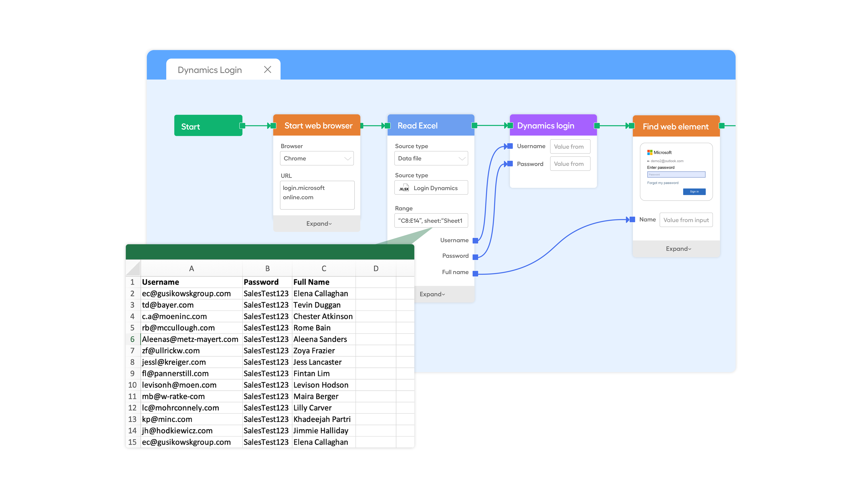Click the Dynamics login input connector
Viewport: 868px width, 494px height.
(510, 126)
